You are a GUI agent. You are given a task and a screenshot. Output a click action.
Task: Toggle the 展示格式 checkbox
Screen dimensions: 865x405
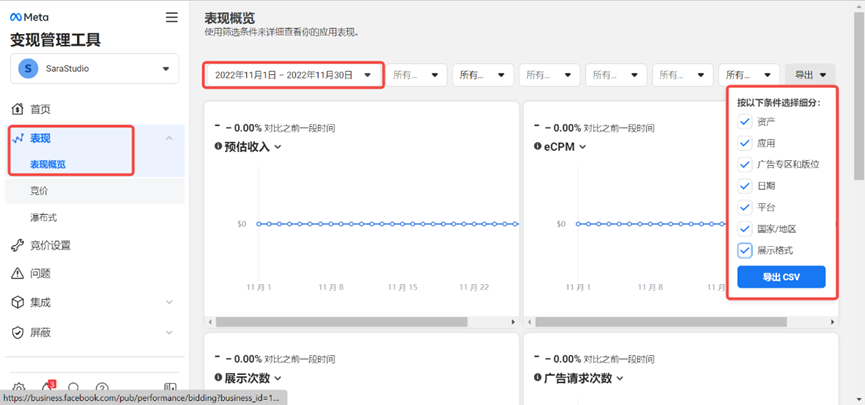pos(744,250)
